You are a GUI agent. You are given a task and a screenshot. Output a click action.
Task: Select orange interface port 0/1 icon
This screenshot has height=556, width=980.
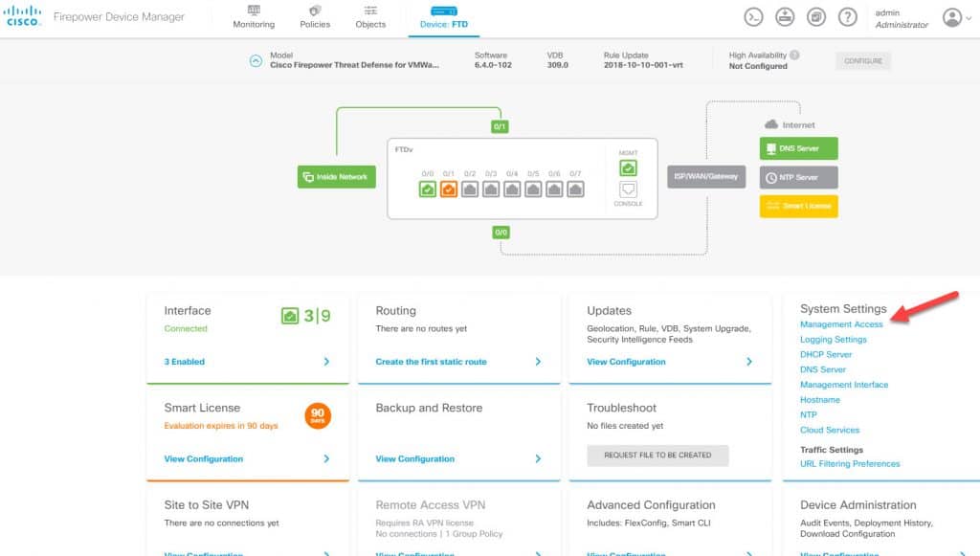click(x=449, y=189)
